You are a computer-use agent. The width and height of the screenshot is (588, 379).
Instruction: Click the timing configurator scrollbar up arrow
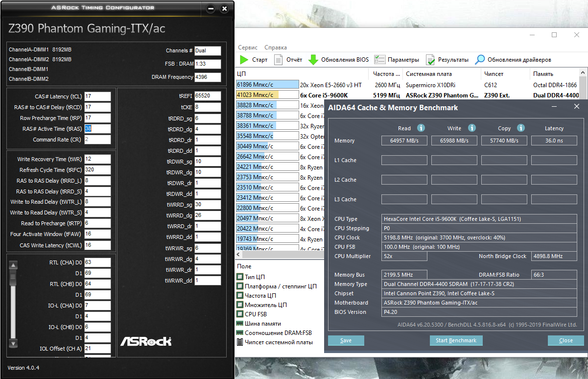point(13,265)
